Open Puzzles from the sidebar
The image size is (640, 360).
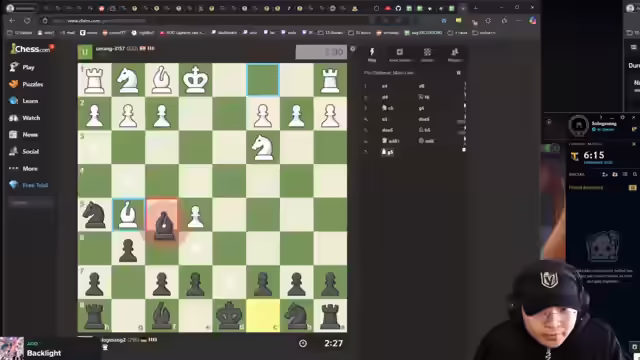(x=26, y=84)
